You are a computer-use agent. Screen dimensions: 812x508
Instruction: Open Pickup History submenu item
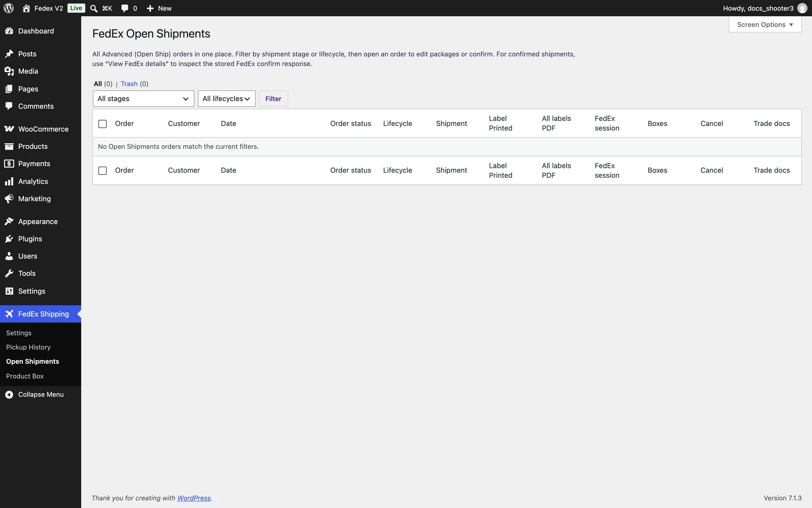[x=28, y=347]
